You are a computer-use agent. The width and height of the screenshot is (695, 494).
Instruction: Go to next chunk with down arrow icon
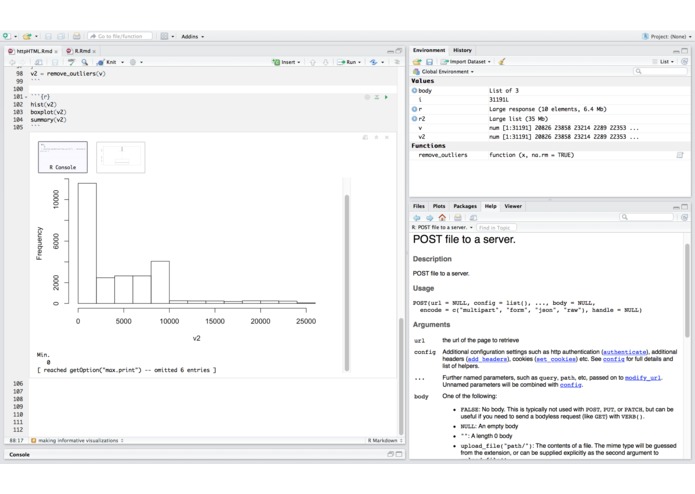pyautogui.click(x=325, y=62)
